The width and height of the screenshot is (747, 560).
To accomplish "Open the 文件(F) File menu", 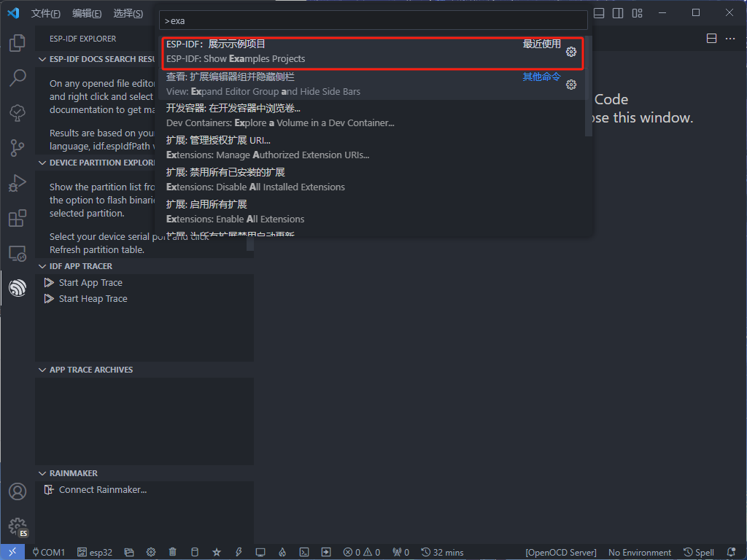I will [46, 13].
